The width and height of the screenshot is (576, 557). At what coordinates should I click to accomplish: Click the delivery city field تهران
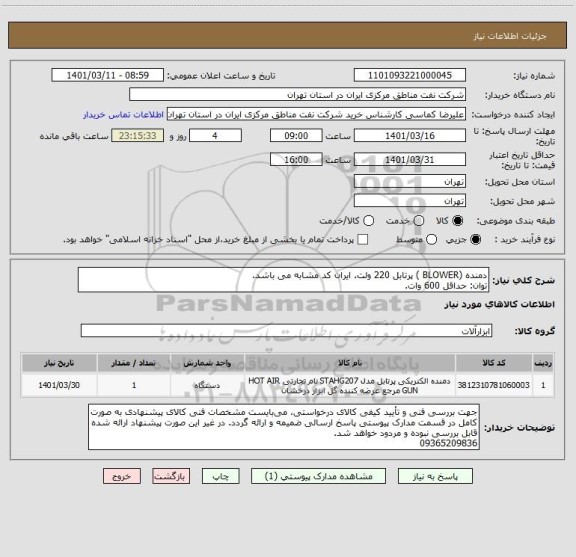[x=410, y=201]
